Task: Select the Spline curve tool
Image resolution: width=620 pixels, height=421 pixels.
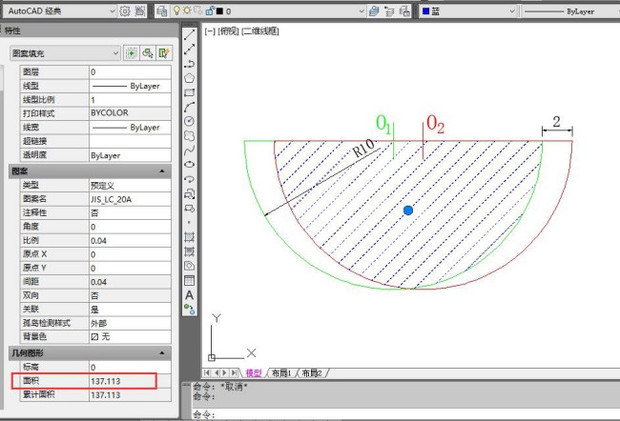Action: point(190,150)
